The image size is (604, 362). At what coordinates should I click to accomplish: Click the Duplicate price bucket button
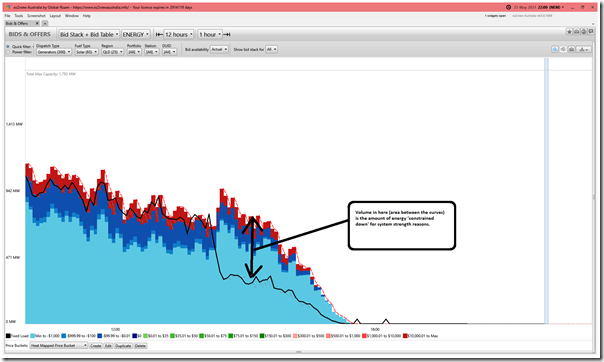tap(123, 346)
